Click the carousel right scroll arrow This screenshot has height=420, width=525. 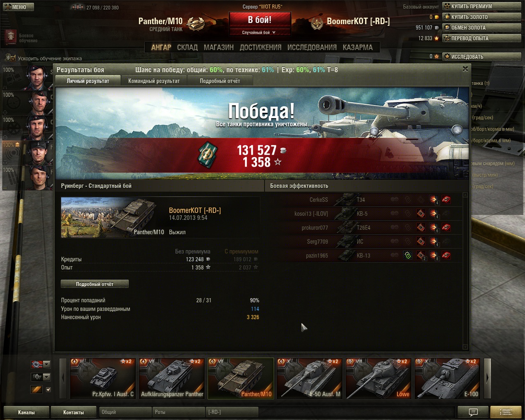[x=487, y=378]
